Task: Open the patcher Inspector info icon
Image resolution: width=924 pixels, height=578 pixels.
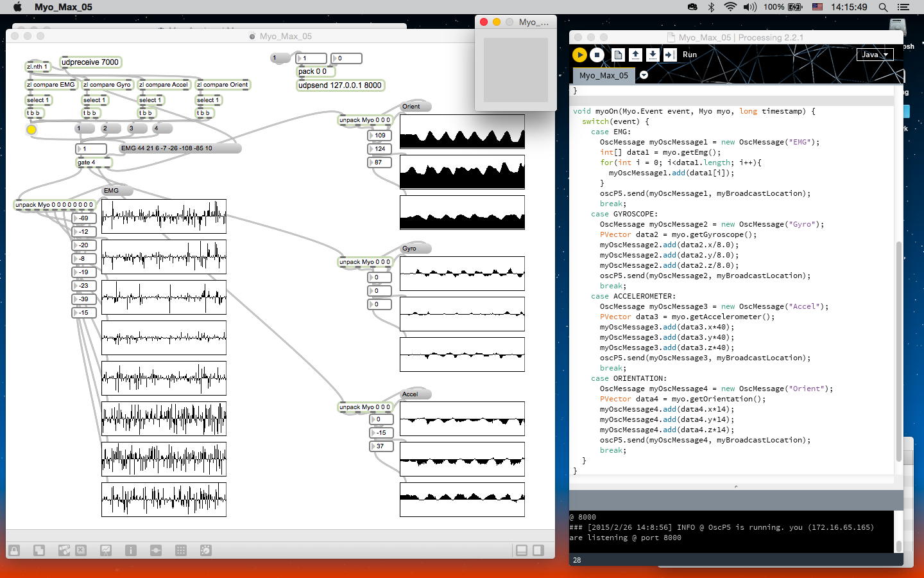Action: 131,550
